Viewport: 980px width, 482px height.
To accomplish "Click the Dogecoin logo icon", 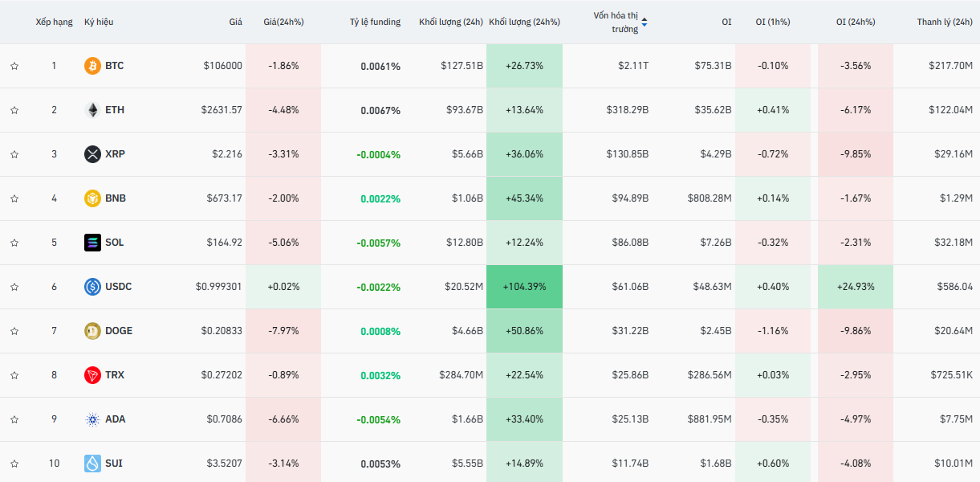I will click(92, 331).
